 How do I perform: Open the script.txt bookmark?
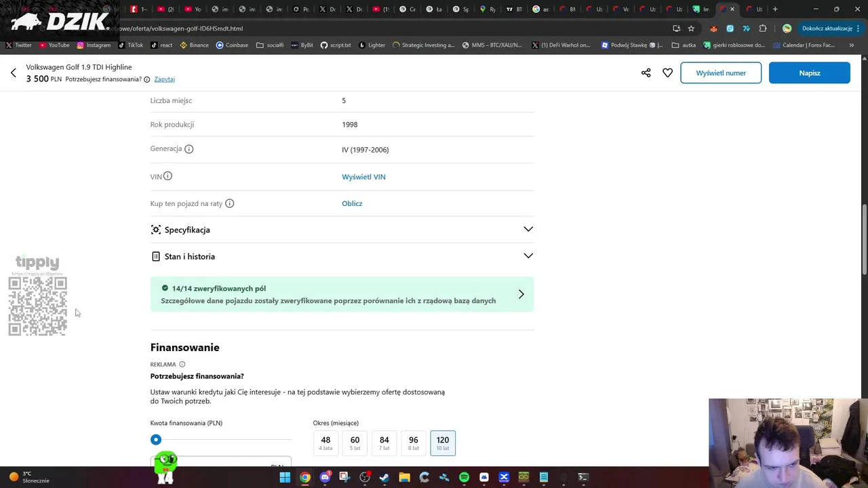click(x=336, y=45)
